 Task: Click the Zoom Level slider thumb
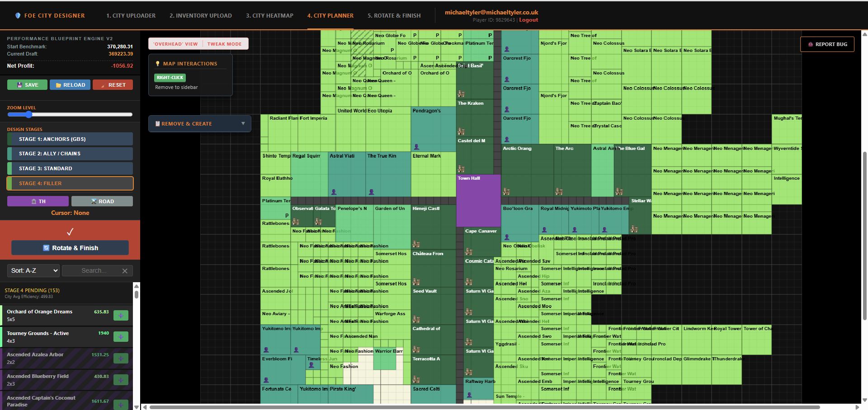point(29,115)
